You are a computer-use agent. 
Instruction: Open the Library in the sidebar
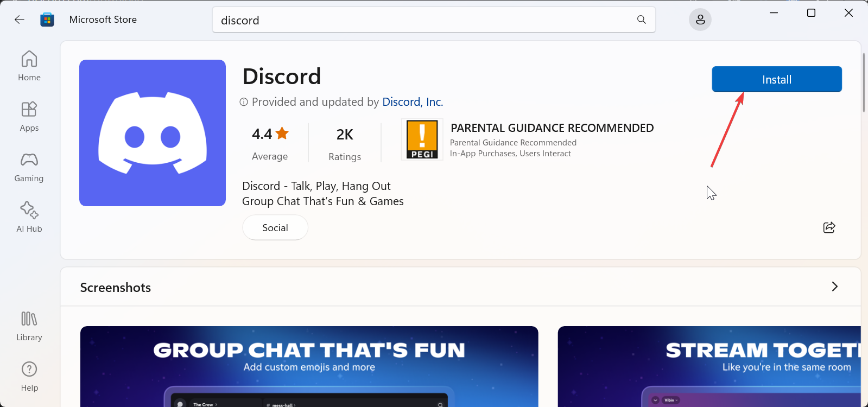coord(29,326)
